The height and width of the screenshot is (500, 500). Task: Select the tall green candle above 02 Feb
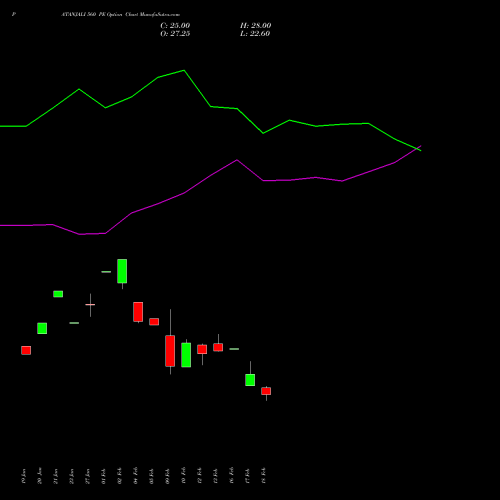coord(122,271)
